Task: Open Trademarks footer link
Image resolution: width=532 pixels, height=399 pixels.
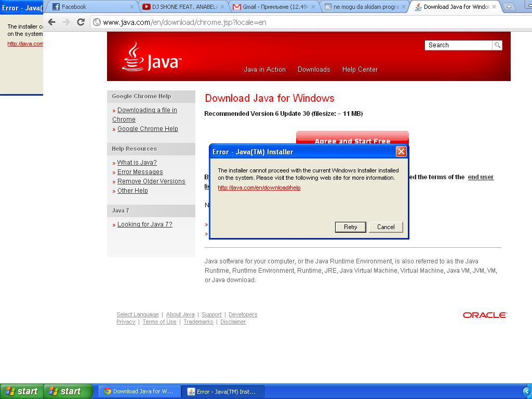Action: click(198, 322)
